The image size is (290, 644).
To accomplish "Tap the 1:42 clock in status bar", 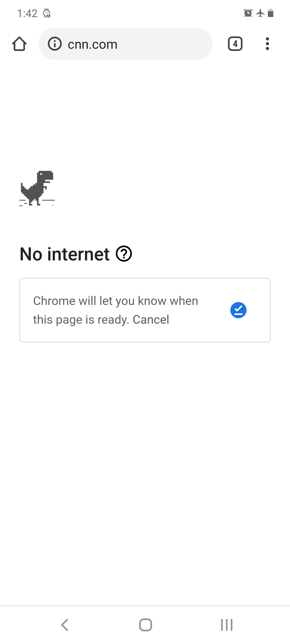I will coord(27,13).
